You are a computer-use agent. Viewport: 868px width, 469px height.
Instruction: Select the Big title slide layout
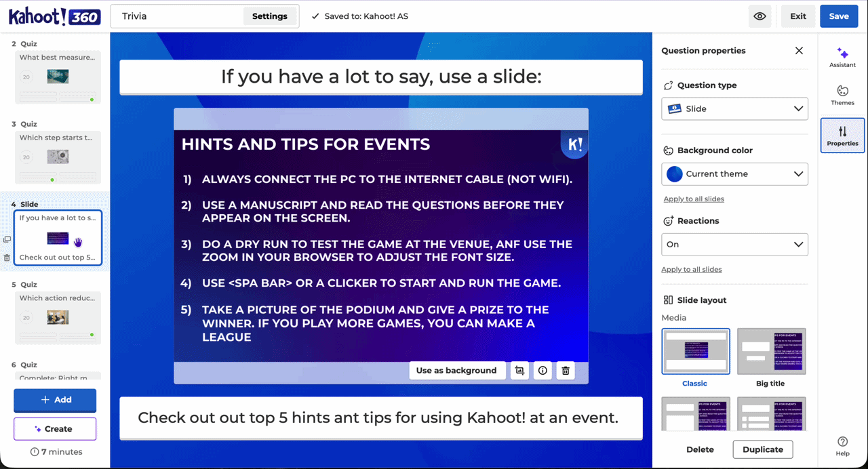coord(771,351)
